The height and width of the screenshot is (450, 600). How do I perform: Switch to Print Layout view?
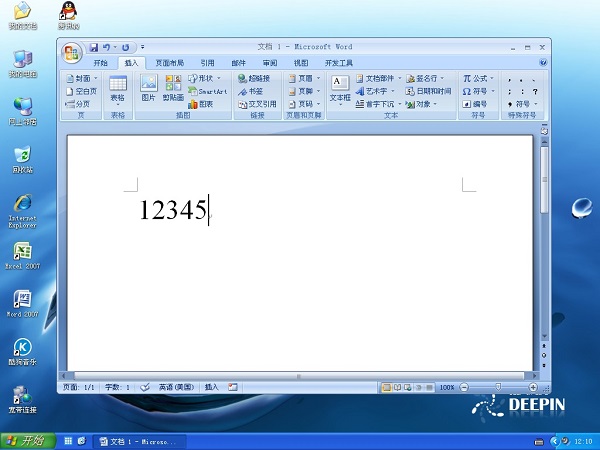click(x=386, y=388)
